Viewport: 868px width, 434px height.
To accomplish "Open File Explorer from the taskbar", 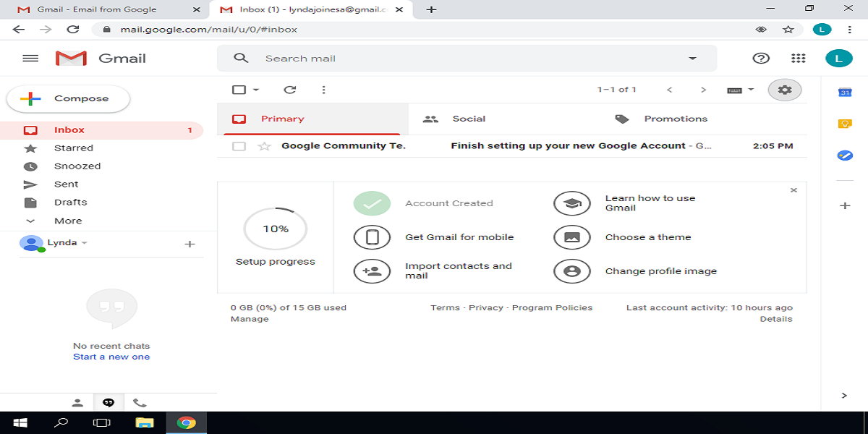I will [145, 422].
